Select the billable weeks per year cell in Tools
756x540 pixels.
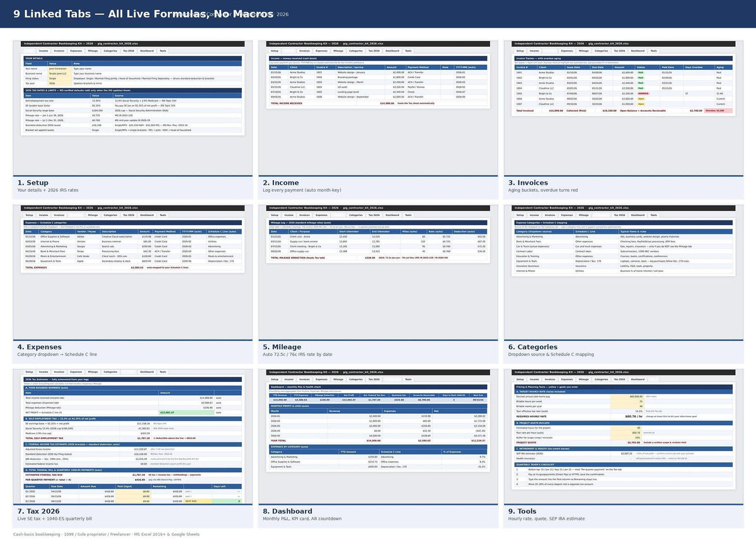point(627,406)
